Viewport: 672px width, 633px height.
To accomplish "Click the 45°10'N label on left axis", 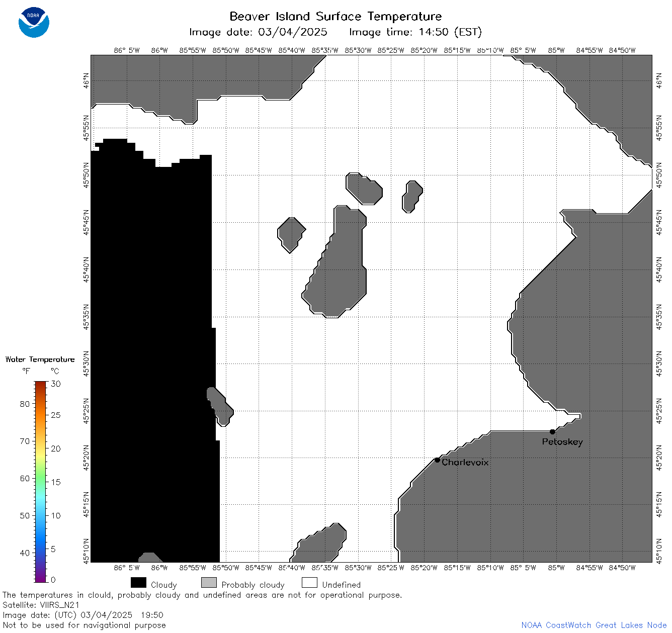I will 86,551.
